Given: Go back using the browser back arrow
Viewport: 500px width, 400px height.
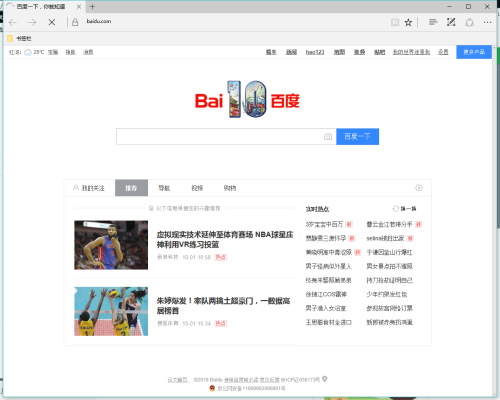Looking at the screenshot, I should coord(13,22).
